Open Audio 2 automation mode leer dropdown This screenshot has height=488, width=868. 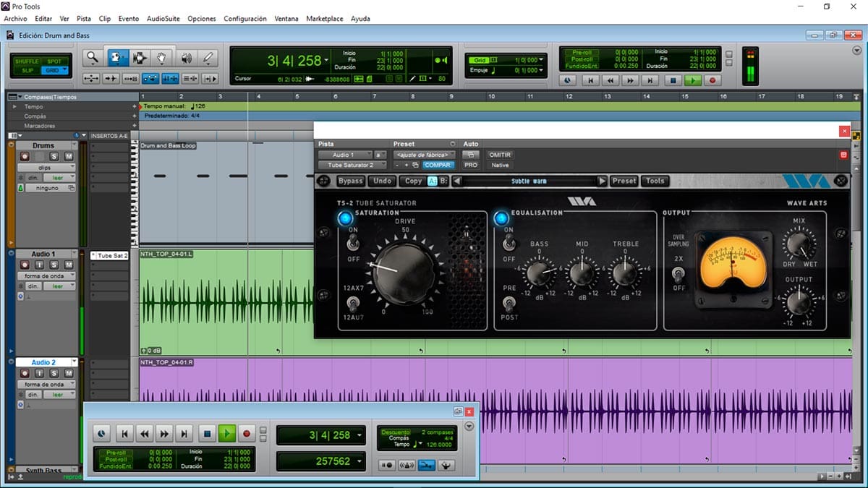pos(59,395)
